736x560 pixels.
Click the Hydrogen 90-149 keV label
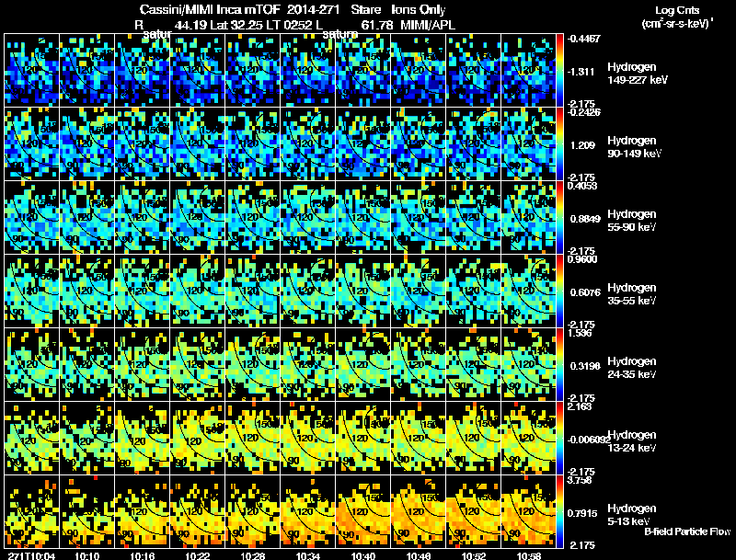pyautogui.click(x=634, y=147)
